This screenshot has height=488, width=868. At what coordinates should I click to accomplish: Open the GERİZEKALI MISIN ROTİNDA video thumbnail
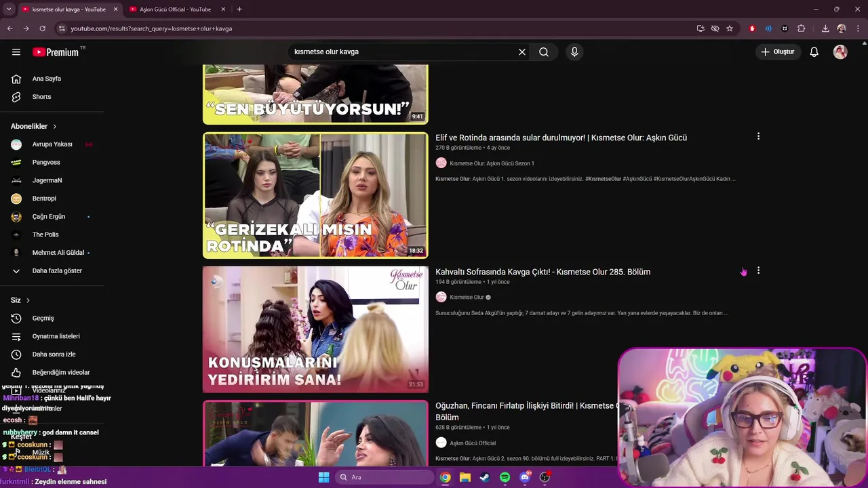[x=315, y=195]
